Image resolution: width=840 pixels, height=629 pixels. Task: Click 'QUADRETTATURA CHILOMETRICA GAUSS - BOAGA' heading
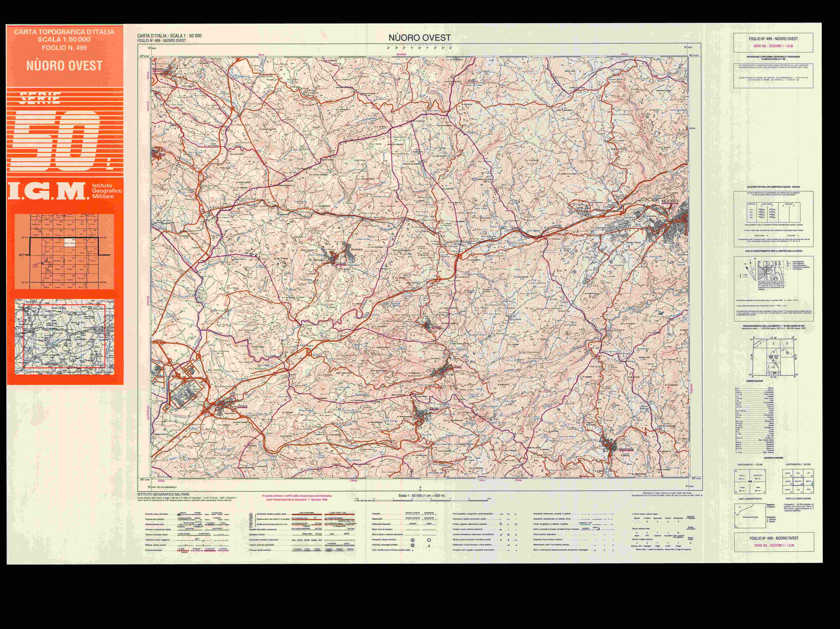pyautogui.click(x=774, y=187)
